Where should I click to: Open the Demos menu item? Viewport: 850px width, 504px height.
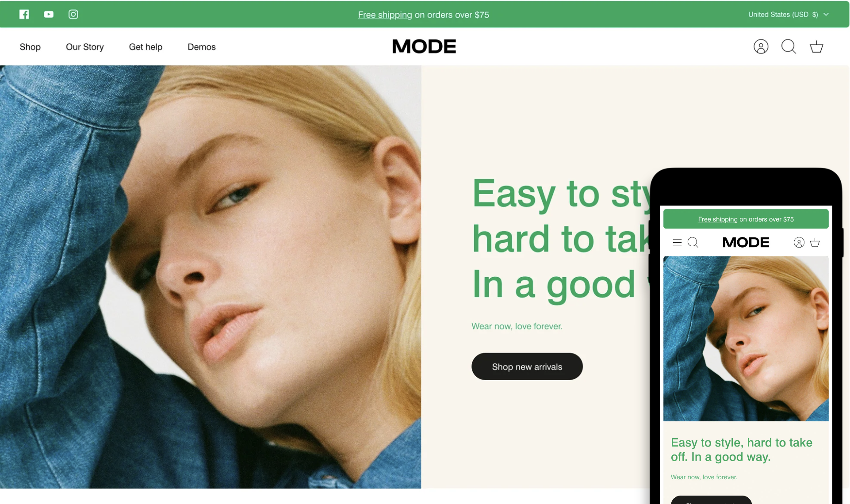202,47
